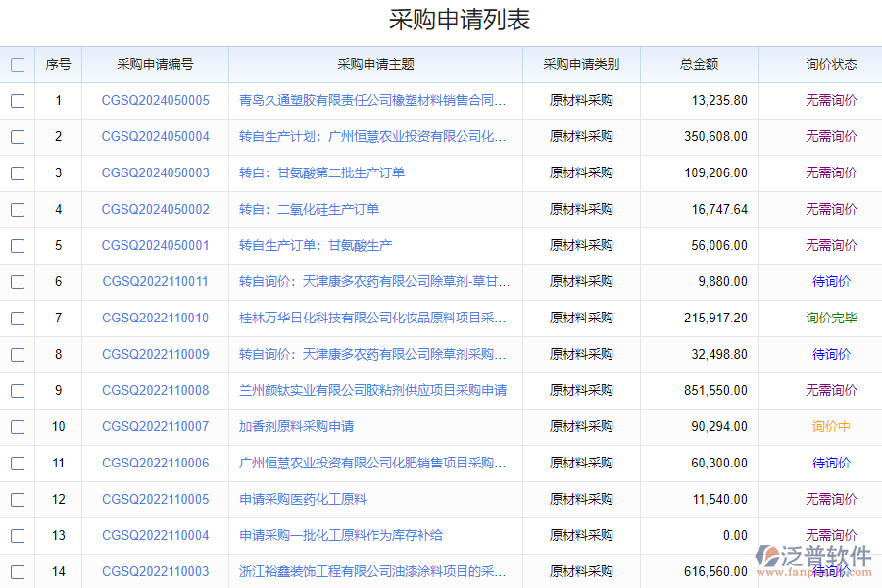882x588 pixels.
Task: Check the checkbox beside 转自生产订单：甘氨酸生产
Action: pos(17,245)
